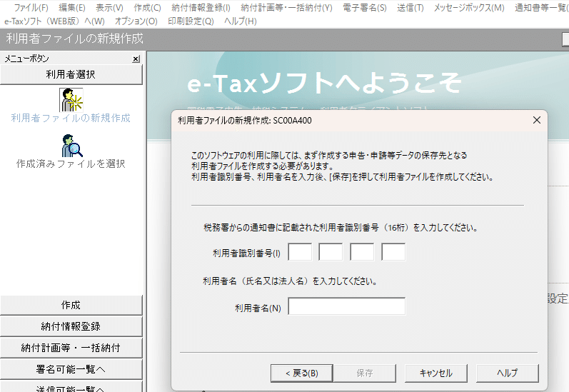Image resolution: width=569 pixels, height=392 pixels.
Task: Open the e-Taxソフト（WEB版）へ(W) menu
Action: click(x=54, y=21)
